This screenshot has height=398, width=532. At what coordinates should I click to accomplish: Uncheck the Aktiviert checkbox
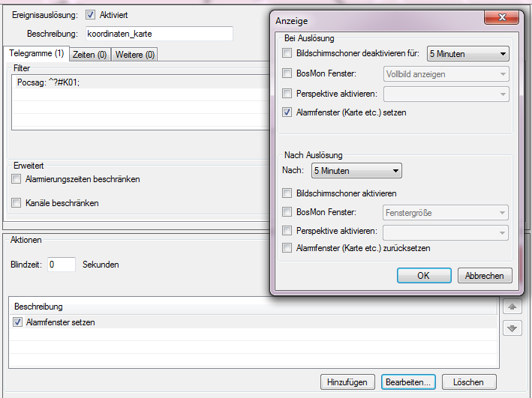click(x=91, y=15)
